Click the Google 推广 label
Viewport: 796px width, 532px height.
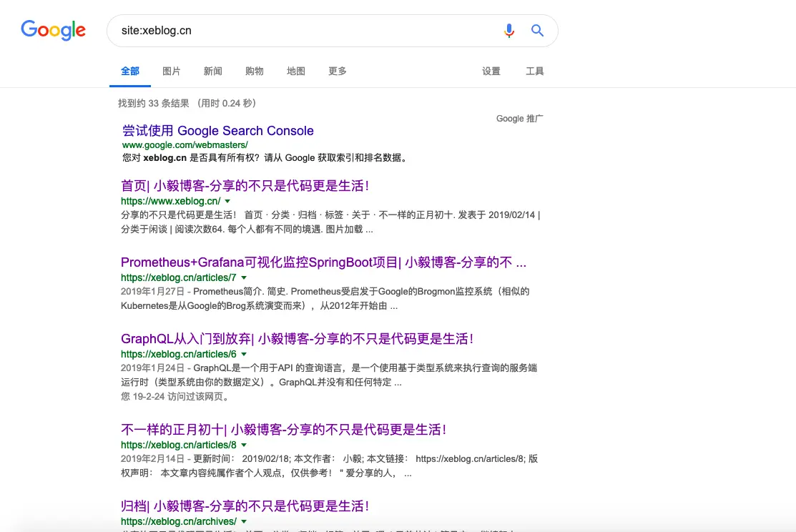(519, 119)
